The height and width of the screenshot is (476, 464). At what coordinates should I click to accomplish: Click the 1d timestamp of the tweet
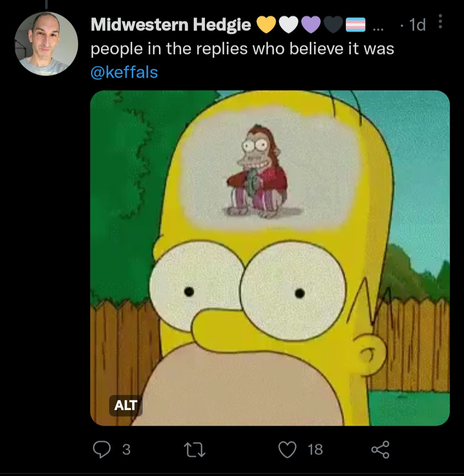(417, 24)
